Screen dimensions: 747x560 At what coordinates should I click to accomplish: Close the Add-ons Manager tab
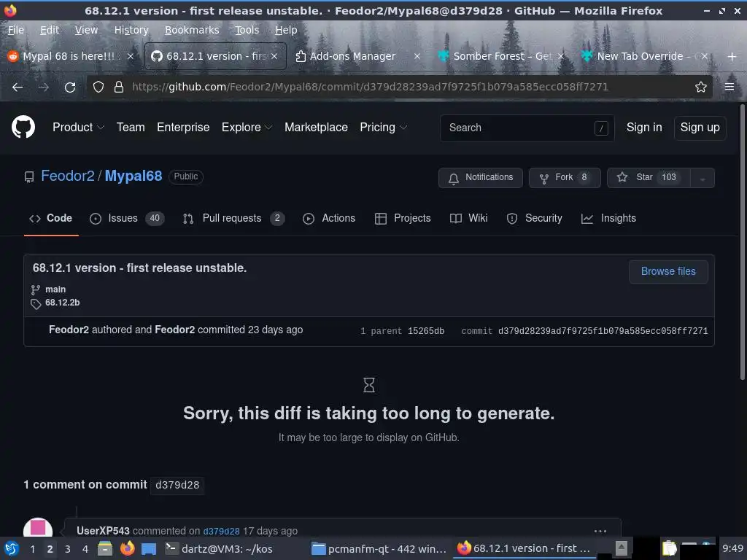417,56
